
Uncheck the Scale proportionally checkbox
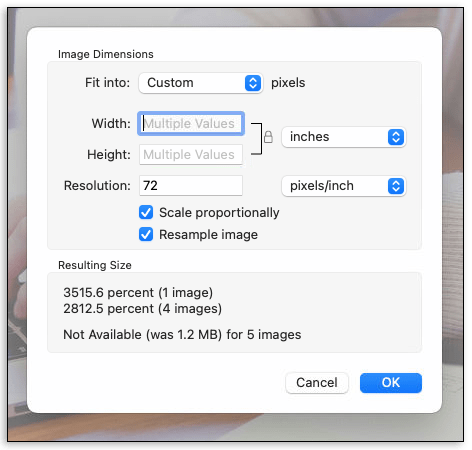pos(146,213)
